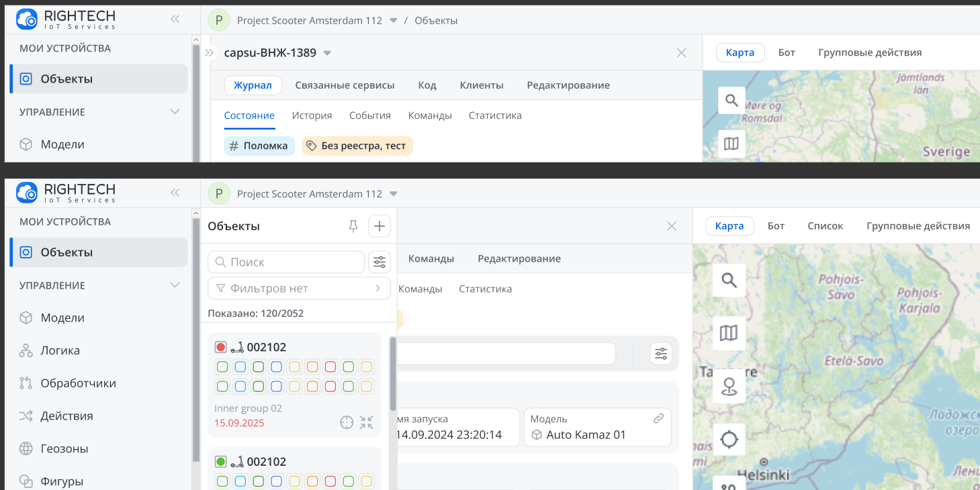This screenshot has width=980, height=490.
Task: Open filter settings beside the Поиск field
Action: 380,262
